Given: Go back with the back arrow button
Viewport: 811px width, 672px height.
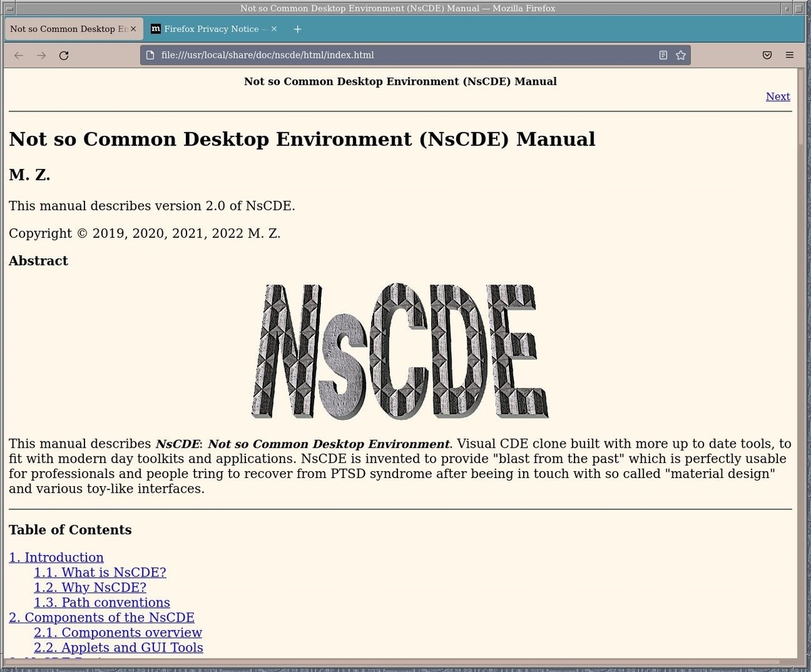Looking at the screenshot, I should 19,55.
